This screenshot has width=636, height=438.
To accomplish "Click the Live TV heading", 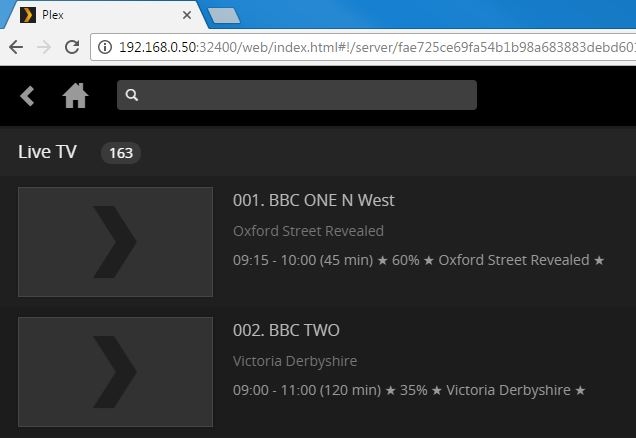I will point(47,152).
